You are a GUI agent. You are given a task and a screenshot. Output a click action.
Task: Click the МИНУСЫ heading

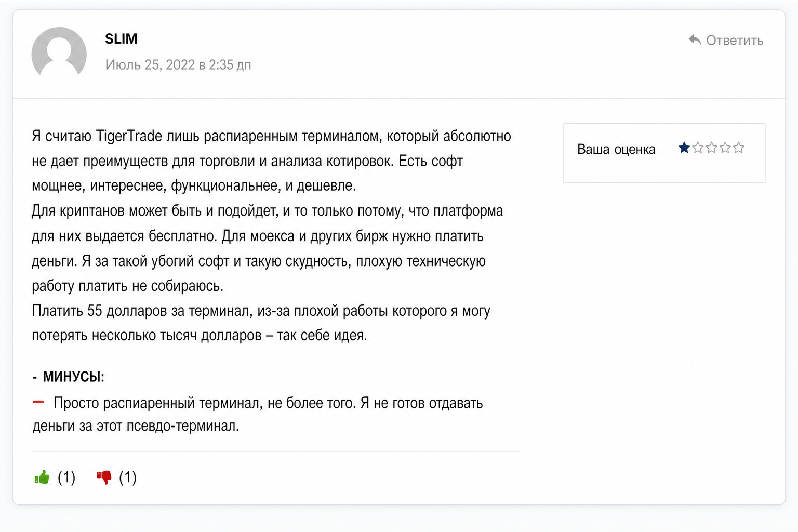coord(73,377)
